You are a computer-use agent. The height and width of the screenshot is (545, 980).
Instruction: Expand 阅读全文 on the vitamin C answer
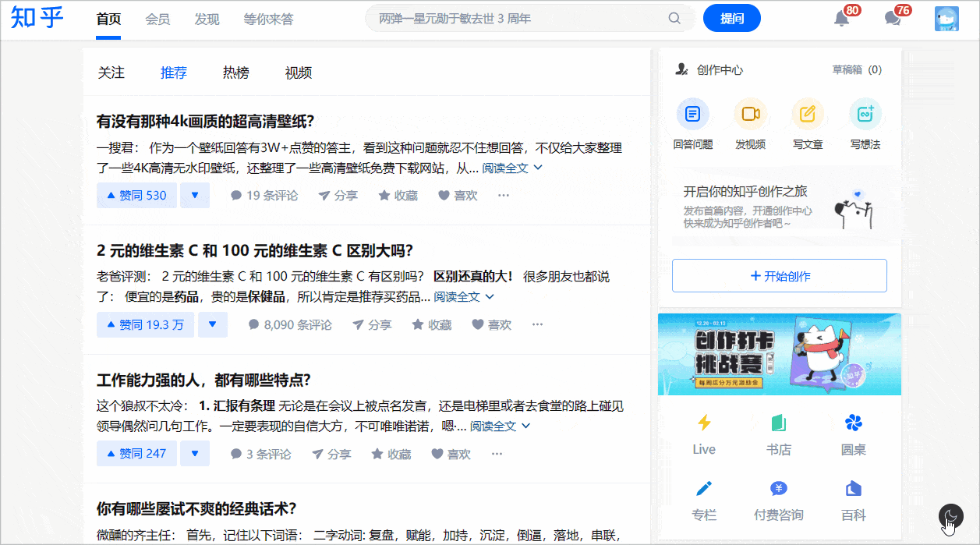[x=463, y=297]
